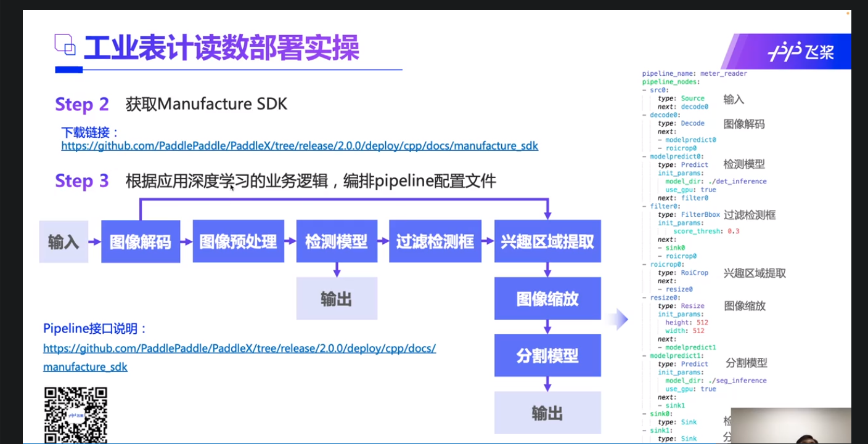This screenshot has height=444, width=868.
Task: Click the next: filter0 line
Action: 683,198
